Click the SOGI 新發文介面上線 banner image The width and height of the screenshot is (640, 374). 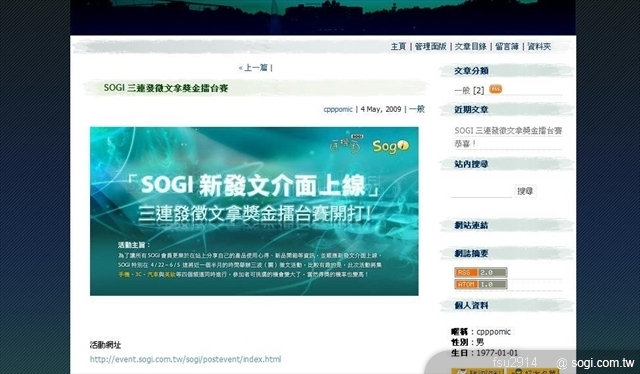254,211
